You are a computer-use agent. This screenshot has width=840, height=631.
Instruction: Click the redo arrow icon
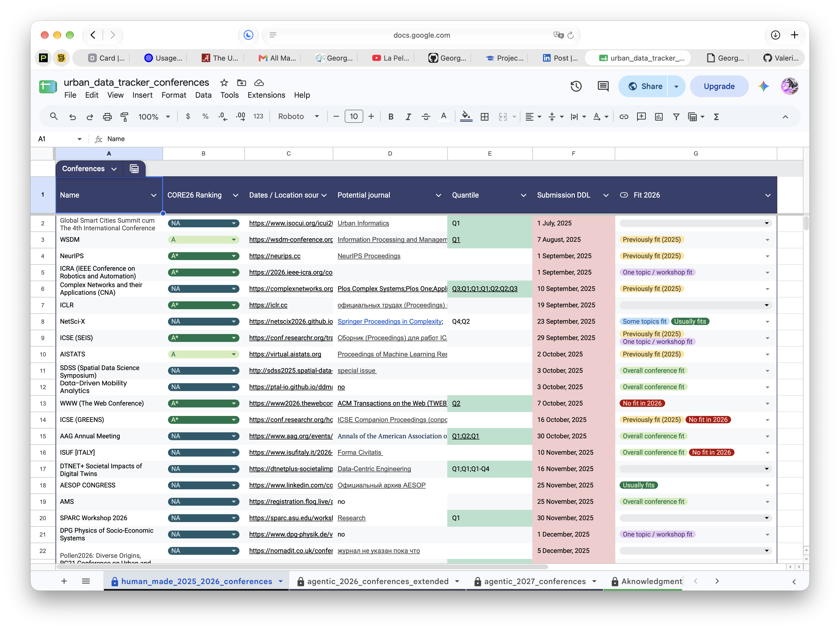90,117
